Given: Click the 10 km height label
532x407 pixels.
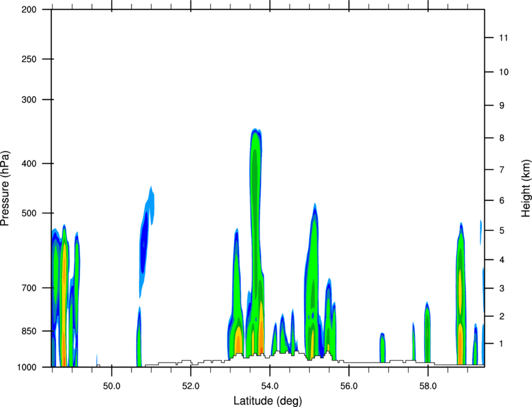Looking at the screenshot, I should pyautogui.click(x=504, y=72).
